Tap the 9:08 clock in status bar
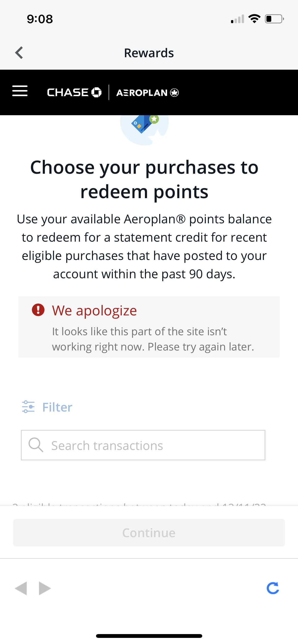The width and height of the screenshot is (298, 644). pos(40,19)
